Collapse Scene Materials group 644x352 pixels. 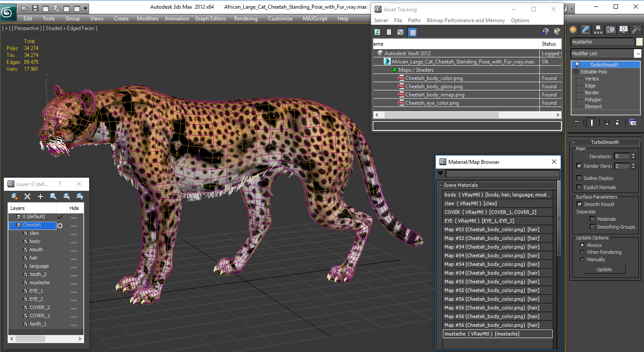(x=441, y=185)
